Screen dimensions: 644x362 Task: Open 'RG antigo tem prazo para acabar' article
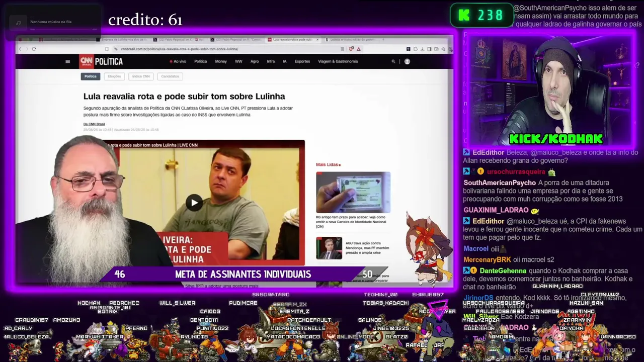point(351,221)
